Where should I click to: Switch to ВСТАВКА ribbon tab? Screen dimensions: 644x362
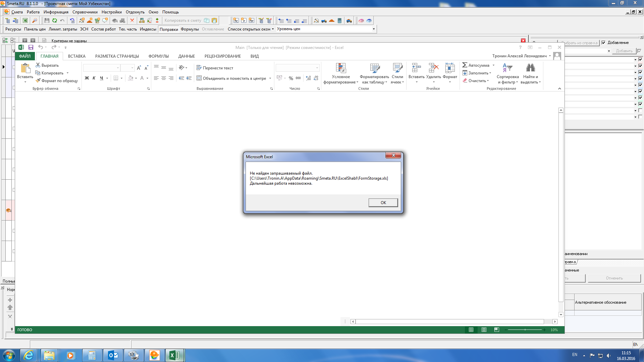click(77, 56)
